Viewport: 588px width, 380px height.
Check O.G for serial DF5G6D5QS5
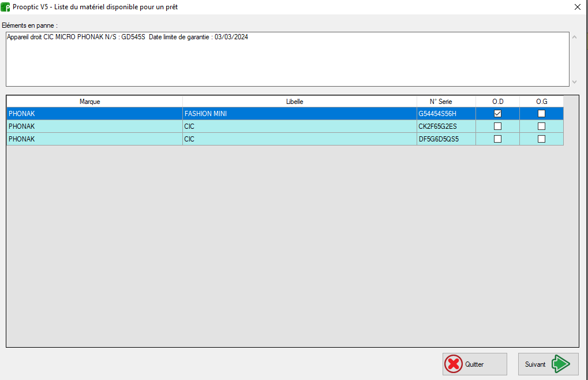click(x=541, y=139)
